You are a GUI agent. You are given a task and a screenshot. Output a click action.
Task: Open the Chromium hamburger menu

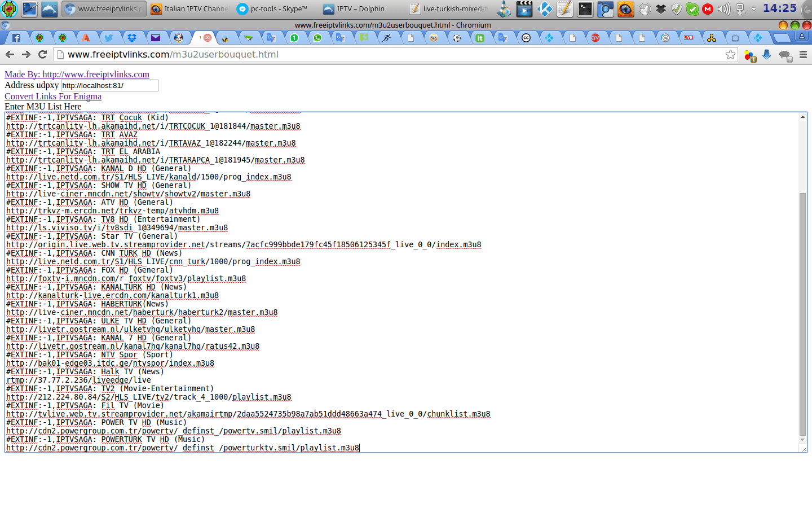click(x=804, y=54)
